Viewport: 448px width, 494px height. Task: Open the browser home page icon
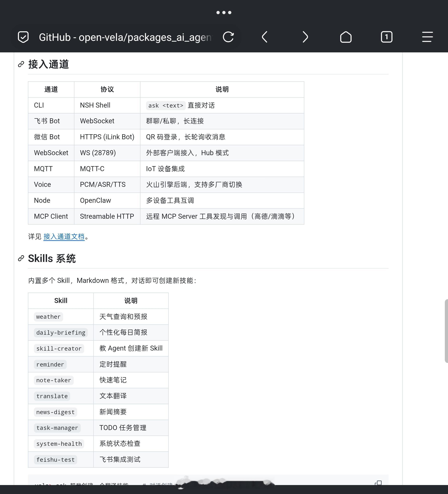click(346, 37)
